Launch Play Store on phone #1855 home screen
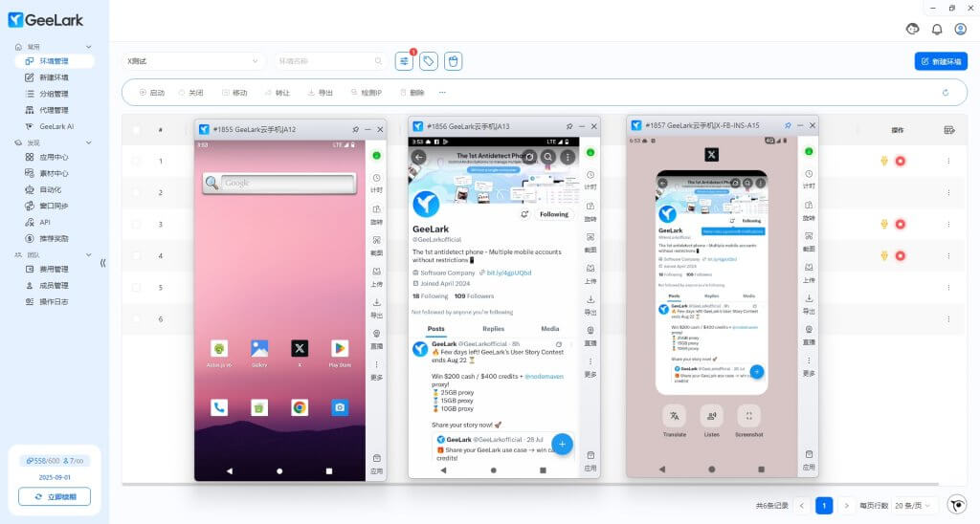980x524 pixels. pyautogui.click(x=340, y=349)
